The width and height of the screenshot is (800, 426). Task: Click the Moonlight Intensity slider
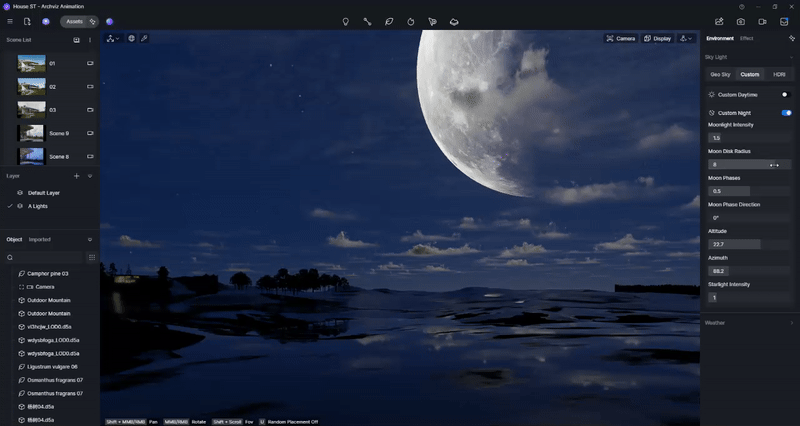tap(749, 138)
